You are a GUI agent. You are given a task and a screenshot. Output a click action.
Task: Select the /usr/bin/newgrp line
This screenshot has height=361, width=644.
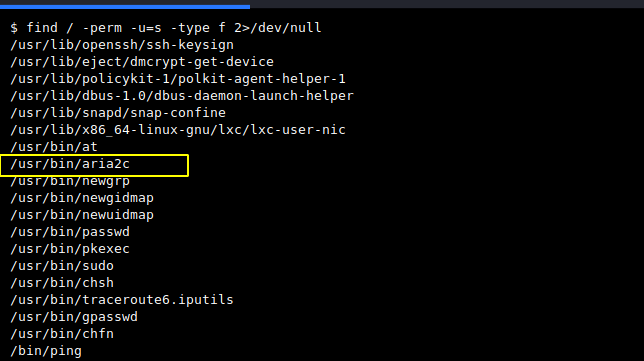70,181
